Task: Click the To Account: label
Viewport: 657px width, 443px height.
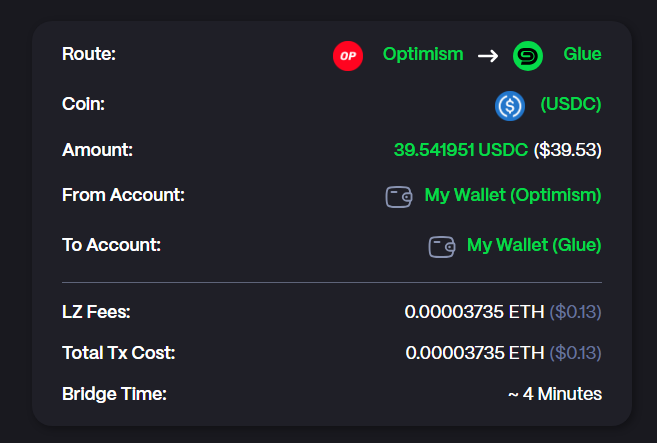Action: 111,245
